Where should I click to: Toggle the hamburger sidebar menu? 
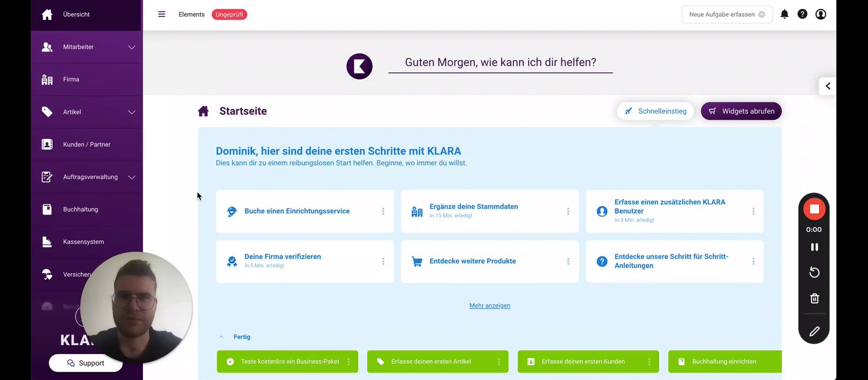pyautogui.click(x=162, y=14)
